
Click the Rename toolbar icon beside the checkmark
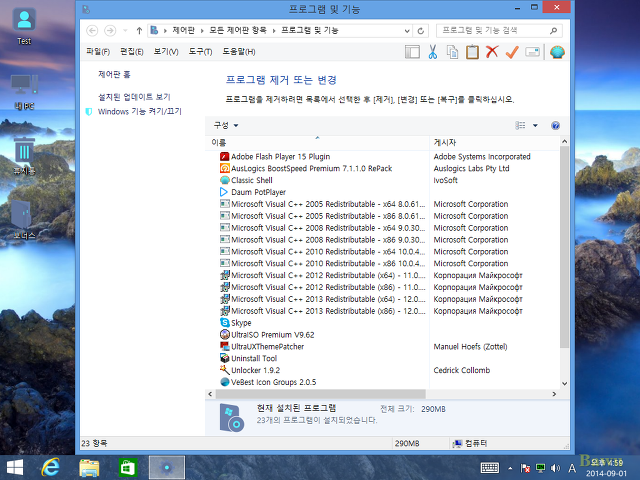point(532,52)
